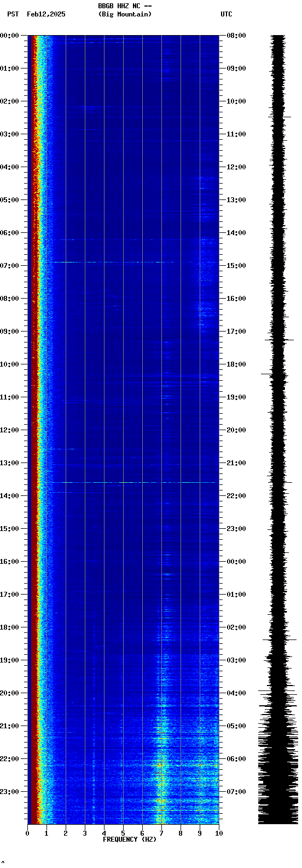Select the 13:00 label on PST axis

[x=10, y=463]
